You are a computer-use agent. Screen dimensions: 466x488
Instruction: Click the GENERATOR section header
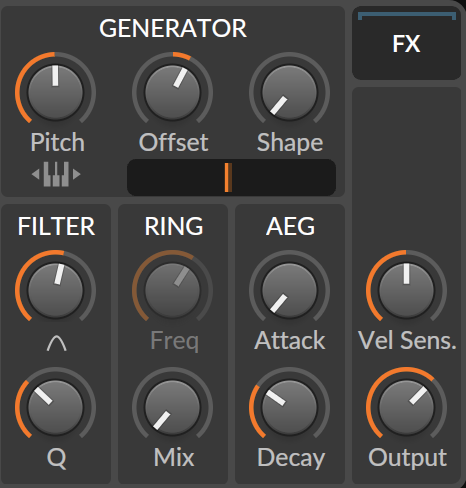click(173, 28)
